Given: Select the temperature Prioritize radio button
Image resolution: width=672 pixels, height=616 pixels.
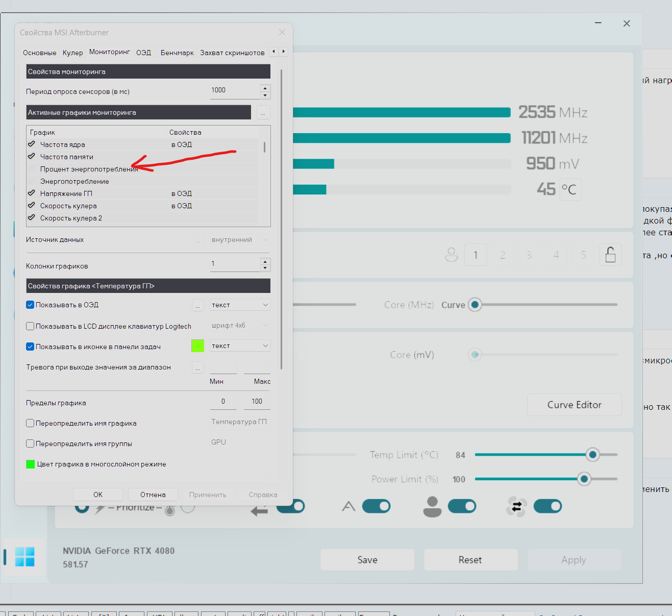Looking at the screenshot, I should coord(188,507).
